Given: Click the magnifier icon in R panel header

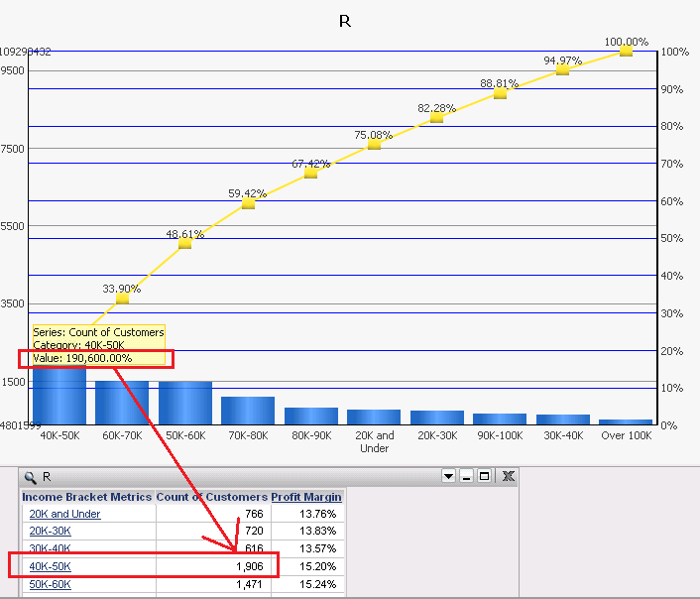Looking at the screenshot, I should pos(31,477).
